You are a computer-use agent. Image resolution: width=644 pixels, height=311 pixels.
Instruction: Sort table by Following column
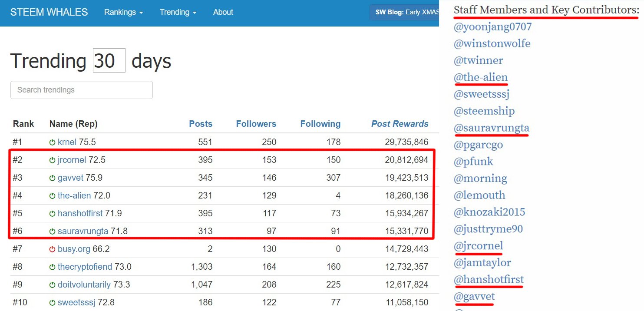pyautogui.click(x=320, y=124)
